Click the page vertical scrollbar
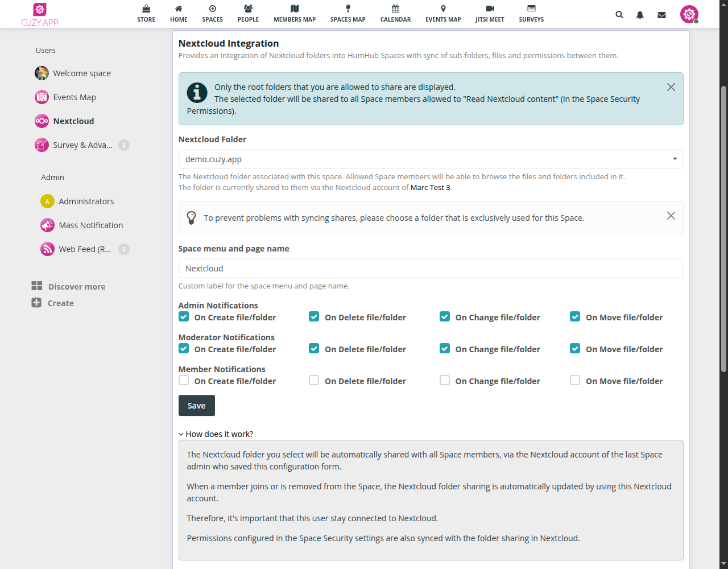The width and height of the screenshot is (728, 569). [723, 228]
